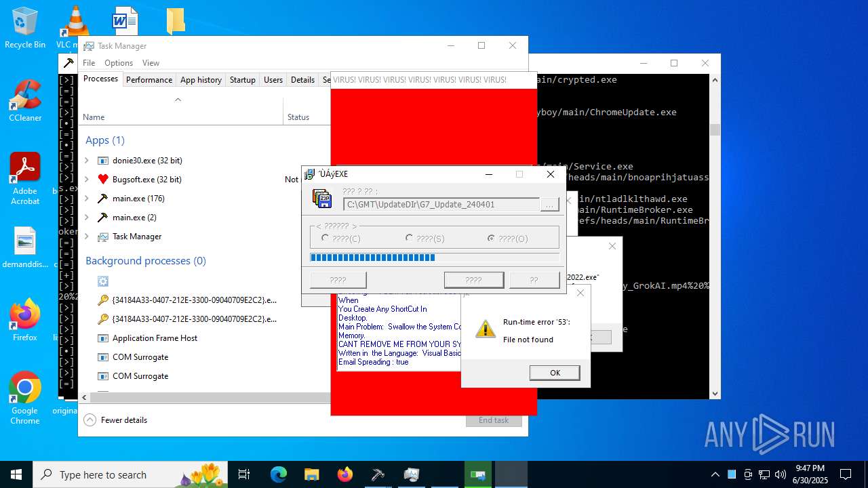Click the middle ???? button in installer dialog
The image size is (868, 488).
(x=473, y=280)
